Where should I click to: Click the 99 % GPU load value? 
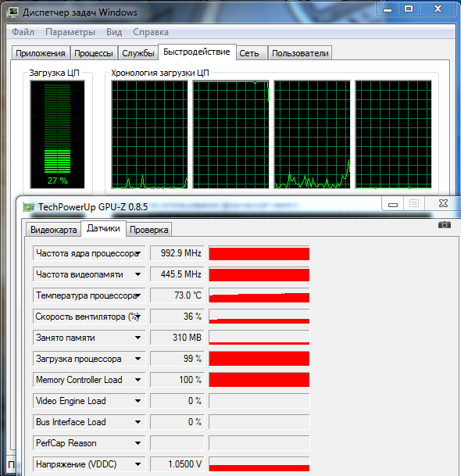click(x=177, y=359)
